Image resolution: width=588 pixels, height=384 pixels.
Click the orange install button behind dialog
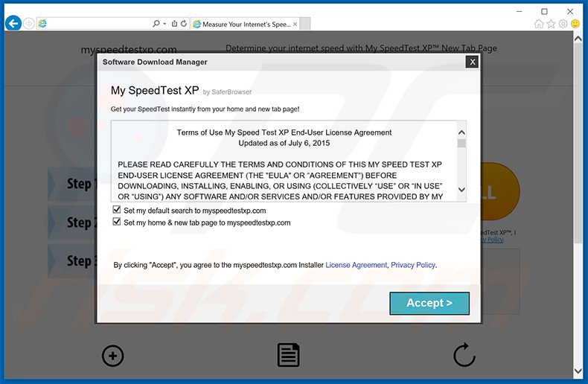click(500, 191)
